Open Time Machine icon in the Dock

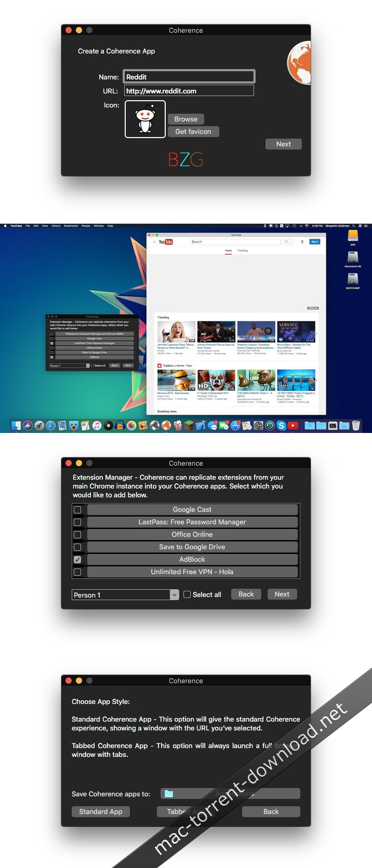point(270,425)
